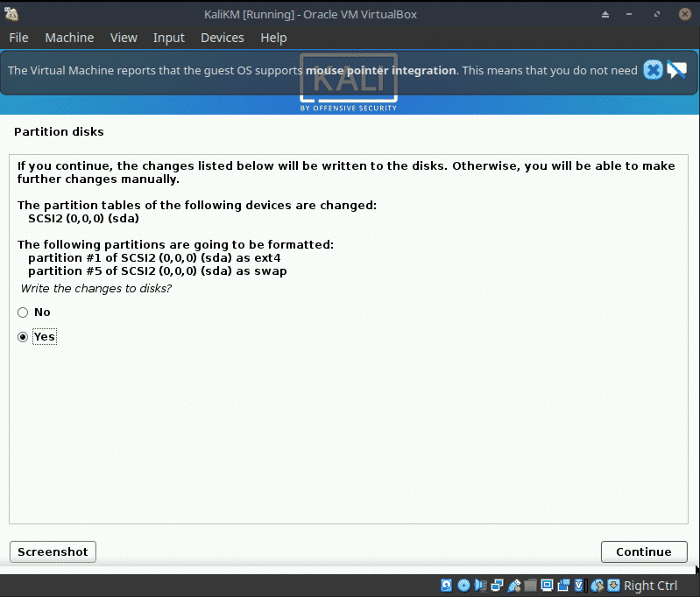Click the network adapters status icon

(x=497, y=585)
